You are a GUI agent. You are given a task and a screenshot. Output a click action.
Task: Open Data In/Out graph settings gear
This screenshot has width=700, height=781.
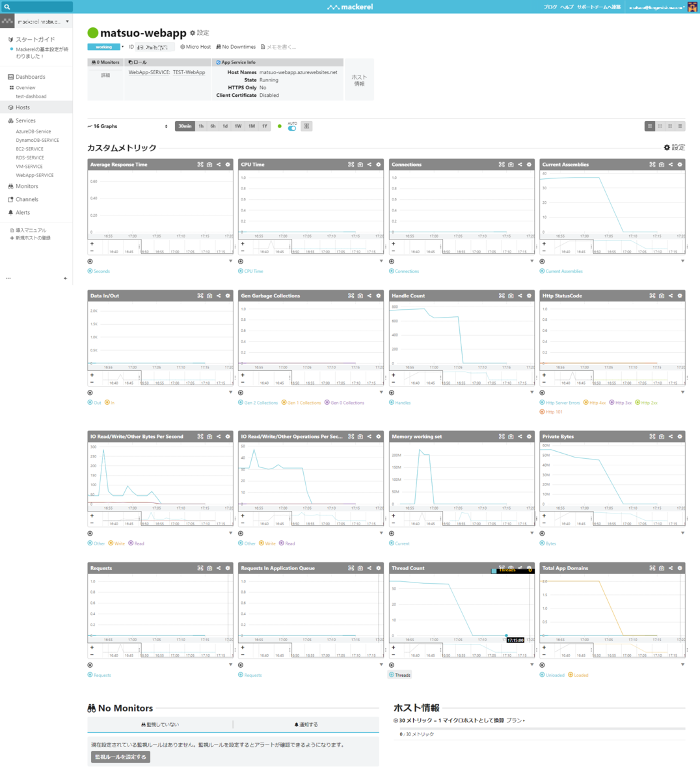228,295
